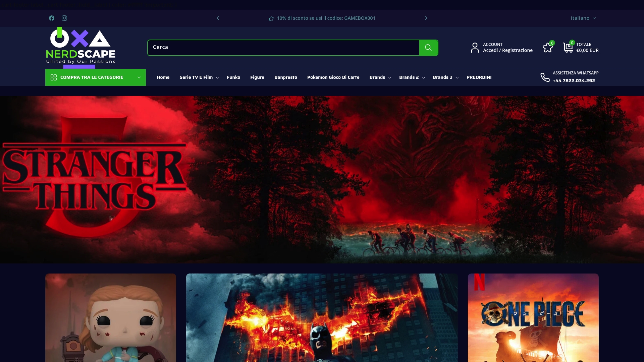The image size is (644, 362).
Task: Click the green search magnifier icon
Action: click(428, 47)
